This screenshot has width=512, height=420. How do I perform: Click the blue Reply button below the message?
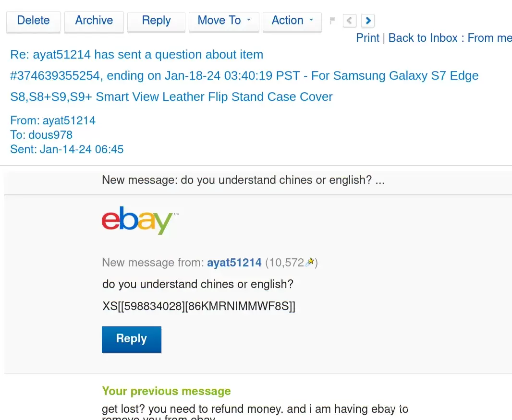click(131, 339)
